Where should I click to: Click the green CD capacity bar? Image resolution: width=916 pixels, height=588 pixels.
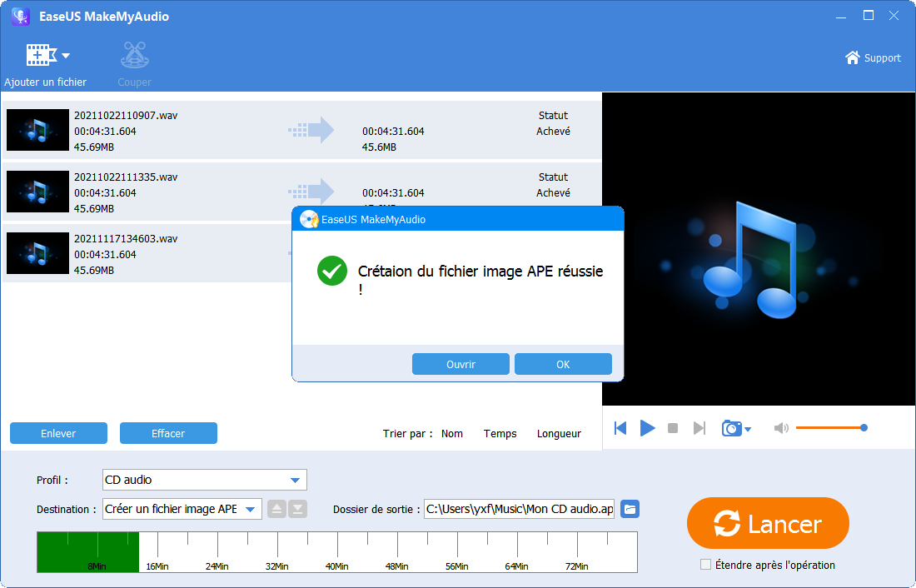tap(88, 551)
